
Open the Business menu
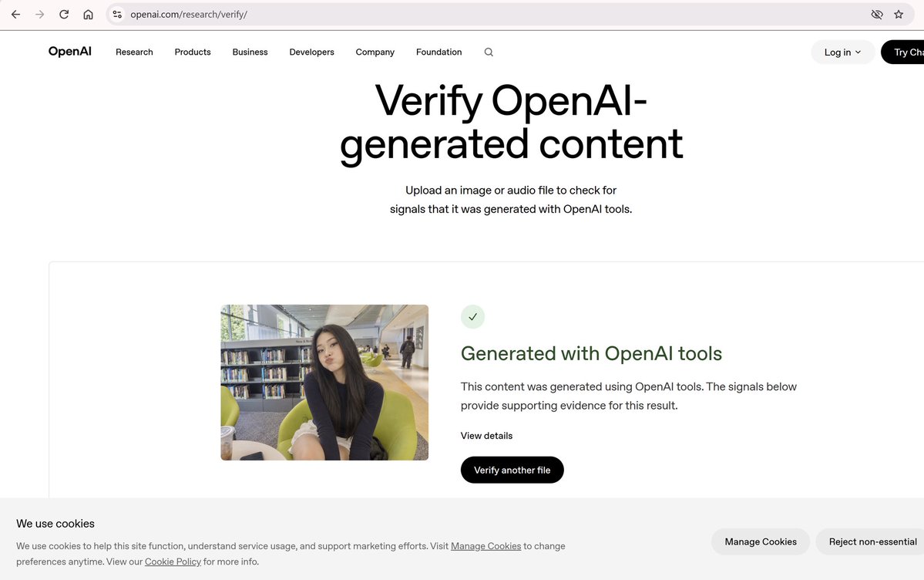(x=250, y=52)
